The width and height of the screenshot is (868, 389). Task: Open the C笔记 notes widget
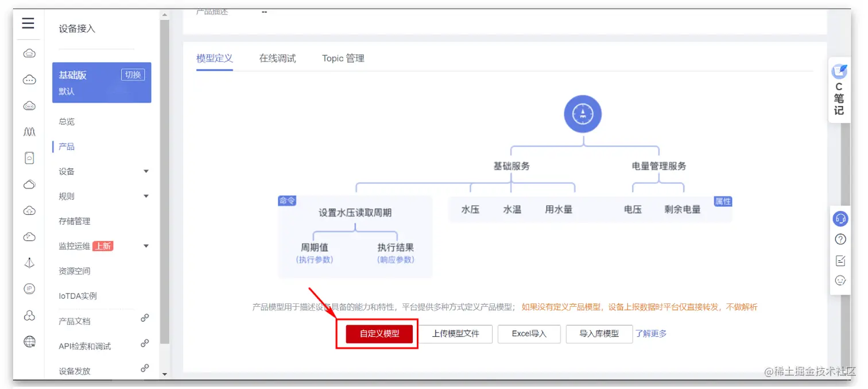coord(839,90)
